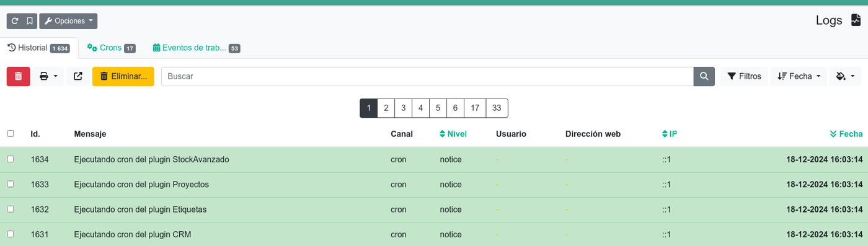
Task: Open the Opciones dropdown menu
Action: pyautogui.click(x=68, y=21)
